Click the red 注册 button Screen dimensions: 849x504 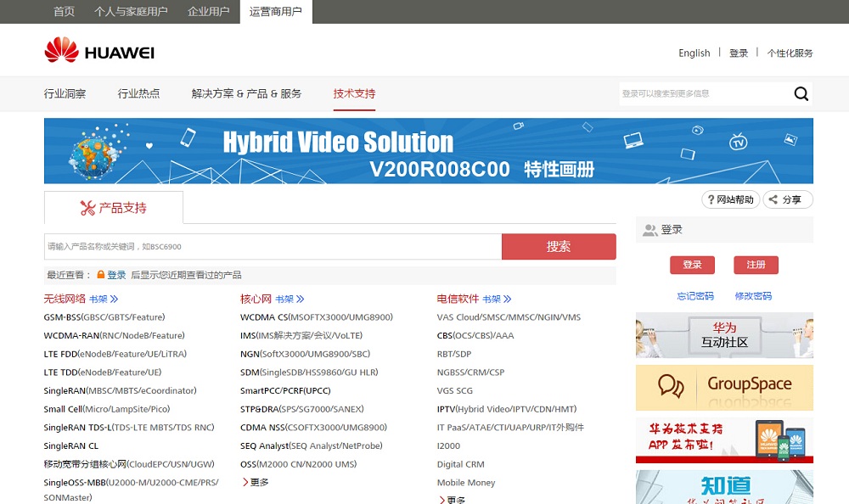[756, 265]
